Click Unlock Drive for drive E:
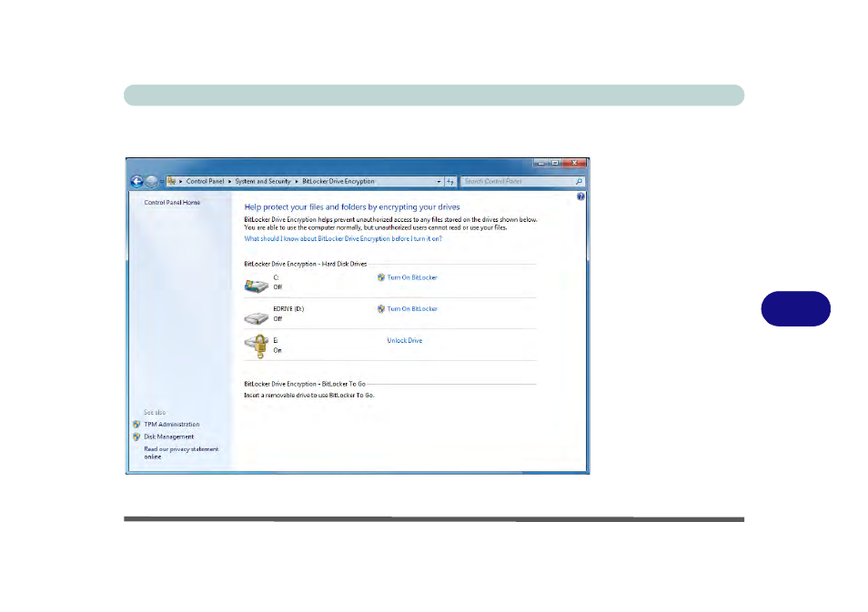The width and height of the screenshot is (868, 612). 405,340
